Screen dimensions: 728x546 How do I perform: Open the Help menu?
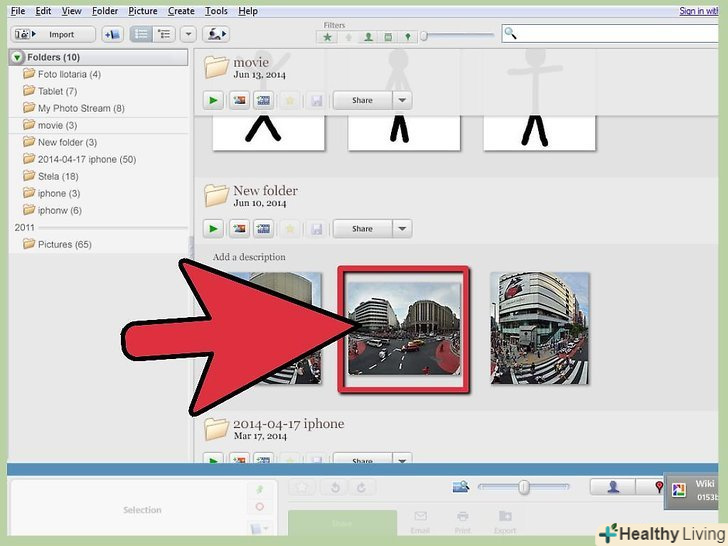(x=248, y=11)
